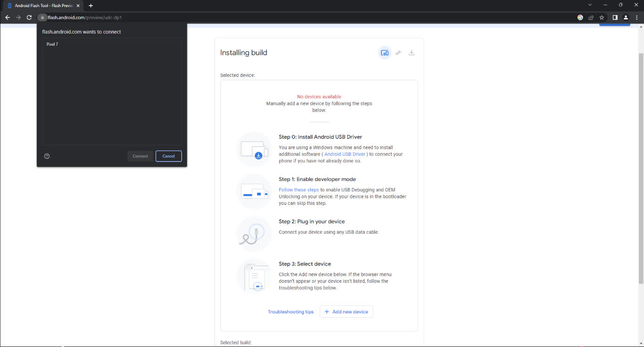Viewport: 644px width, 347px height.
Task: Select Pixel 7 in the device list
Action: tap(52, 44)
